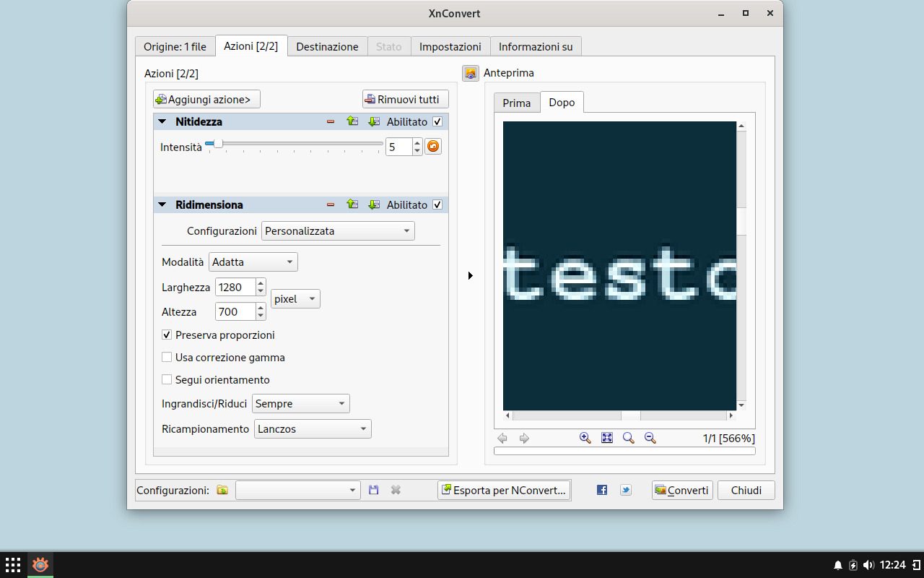
Task: Toggle the Abilitato checkbox for Nitidezza
Action: (437, 121)
